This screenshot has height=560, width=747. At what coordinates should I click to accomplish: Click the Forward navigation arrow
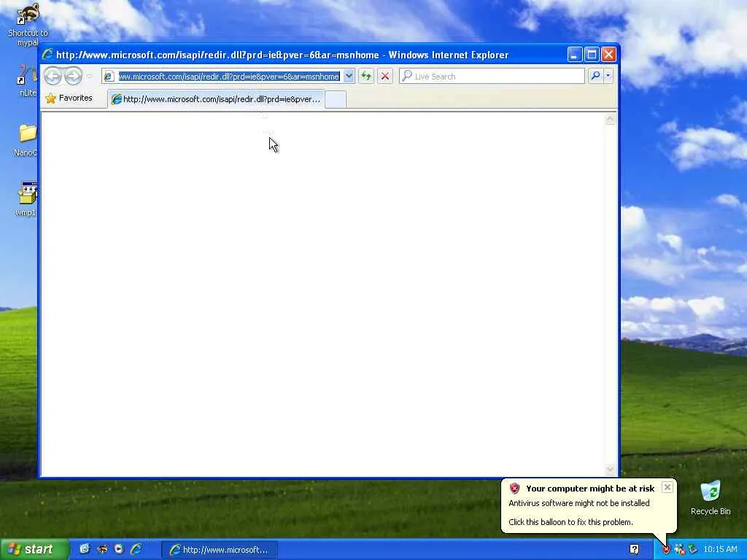pyautogui.click(x=74, y=76)
